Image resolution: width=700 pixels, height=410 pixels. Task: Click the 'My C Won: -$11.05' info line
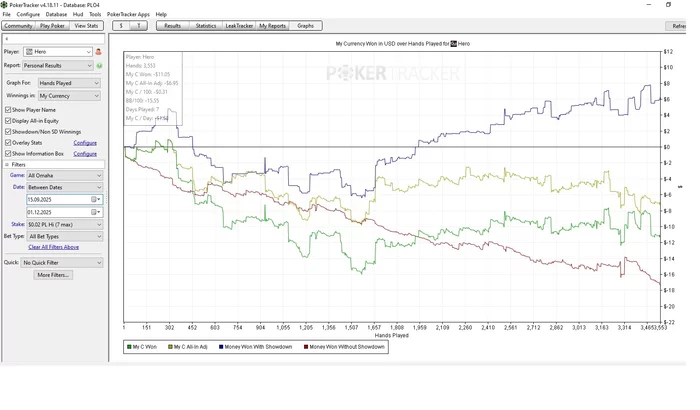[148, 74]
